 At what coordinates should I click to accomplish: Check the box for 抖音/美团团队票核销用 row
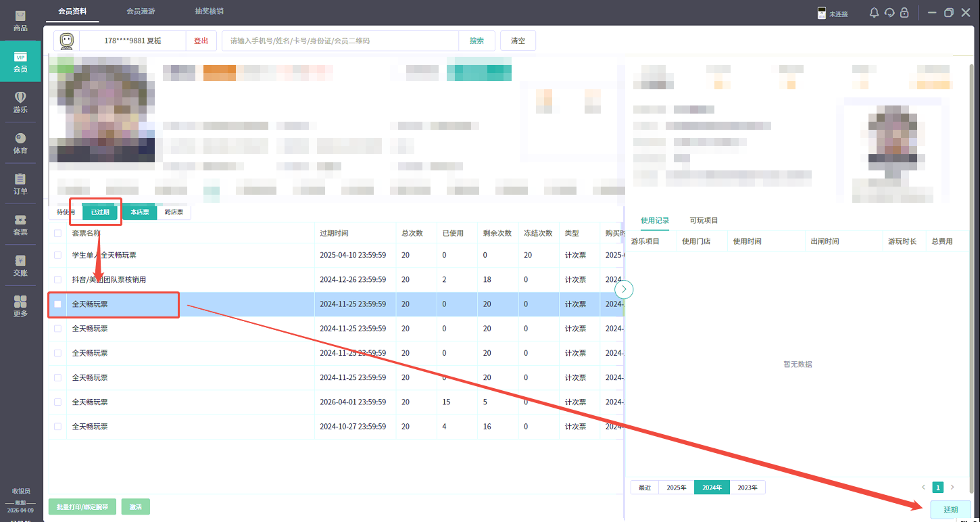point(57,280)
